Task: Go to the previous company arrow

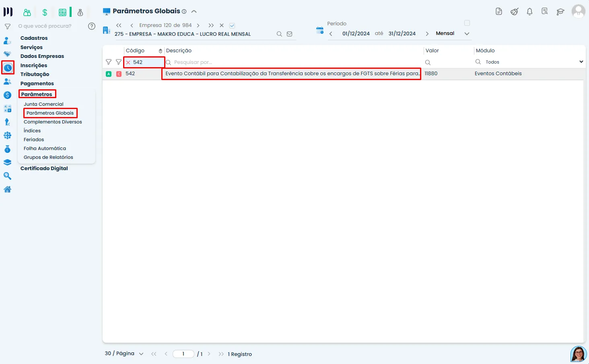Action: [x=132, y=25]
